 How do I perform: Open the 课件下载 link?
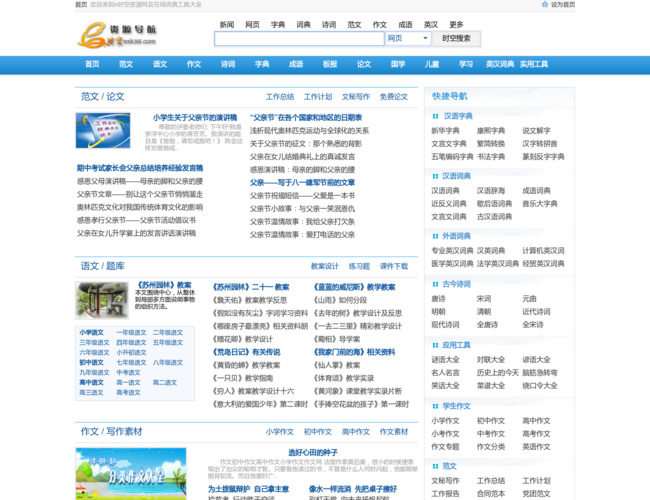(x=394, y=266)
